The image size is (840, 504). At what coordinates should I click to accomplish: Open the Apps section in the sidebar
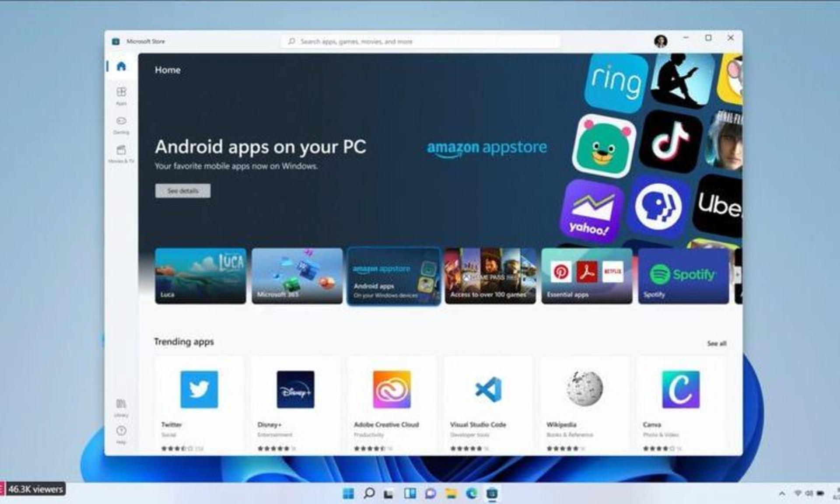pos(121,96)
